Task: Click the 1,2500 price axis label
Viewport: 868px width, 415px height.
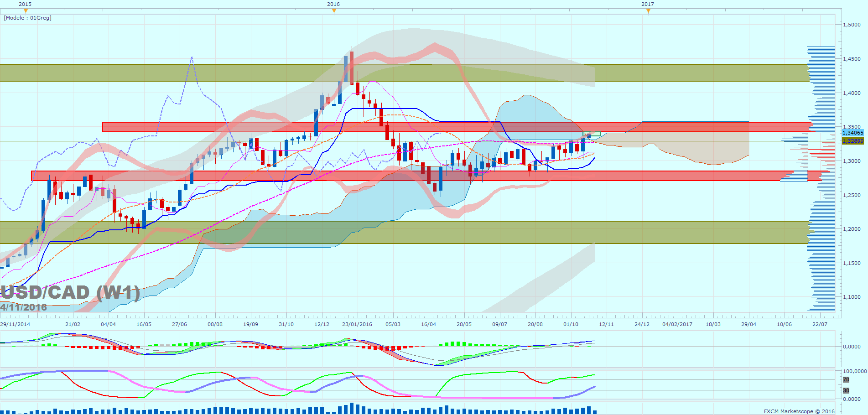Action: 852,195
